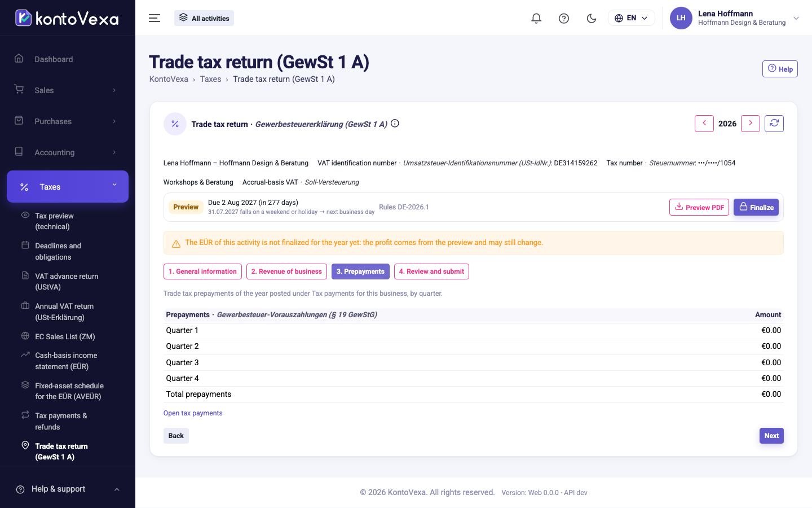Click the percent icon in card header
The height and width of the screenshot is (508, 812).
coord(175,124)
